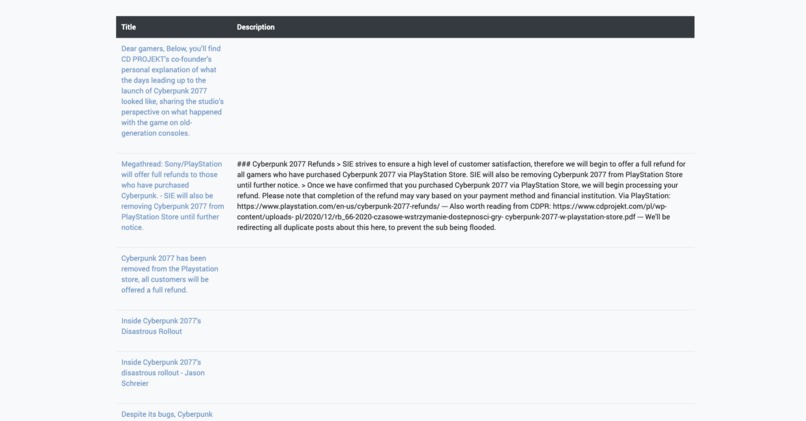Select the Description column header
This screenshot has width=806, height=421.
click(255, 27)
